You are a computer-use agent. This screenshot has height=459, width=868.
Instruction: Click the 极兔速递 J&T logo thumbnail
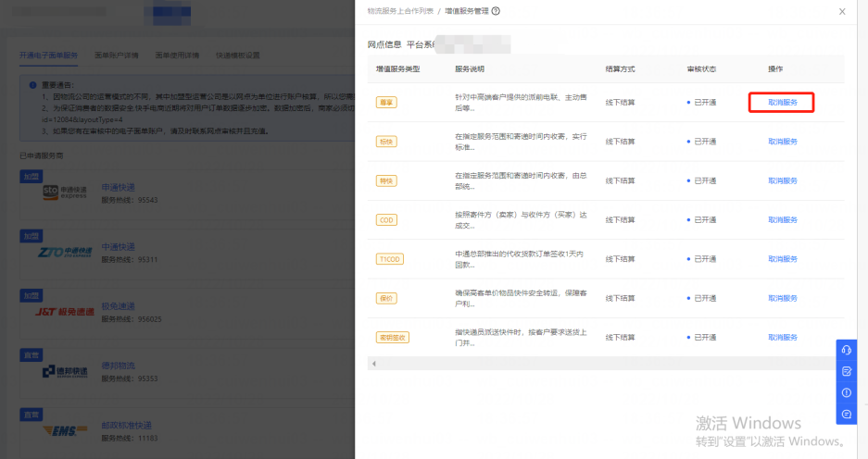point(54,309)
